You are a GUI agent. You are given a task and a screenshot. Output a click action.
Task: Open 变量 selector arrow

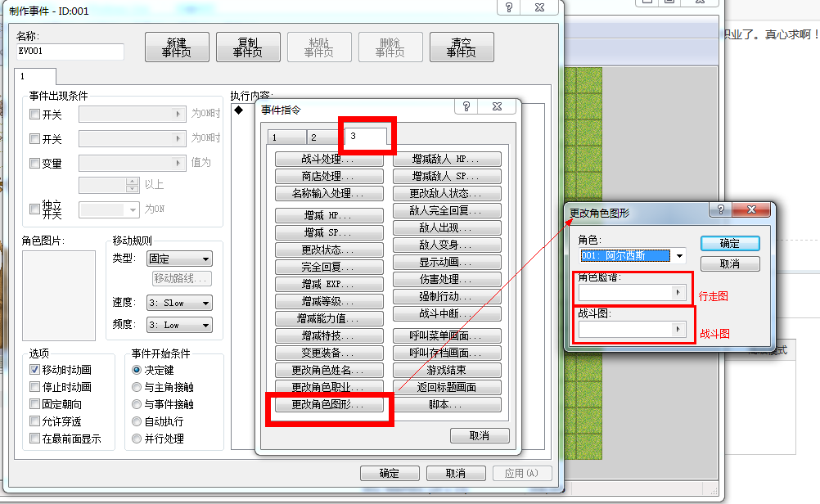click(178, 163)
